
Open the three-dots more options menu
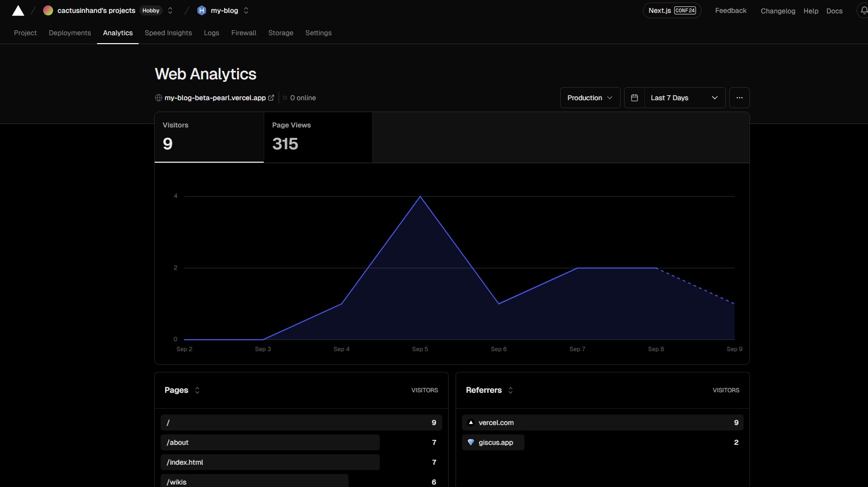click(739, 98)
